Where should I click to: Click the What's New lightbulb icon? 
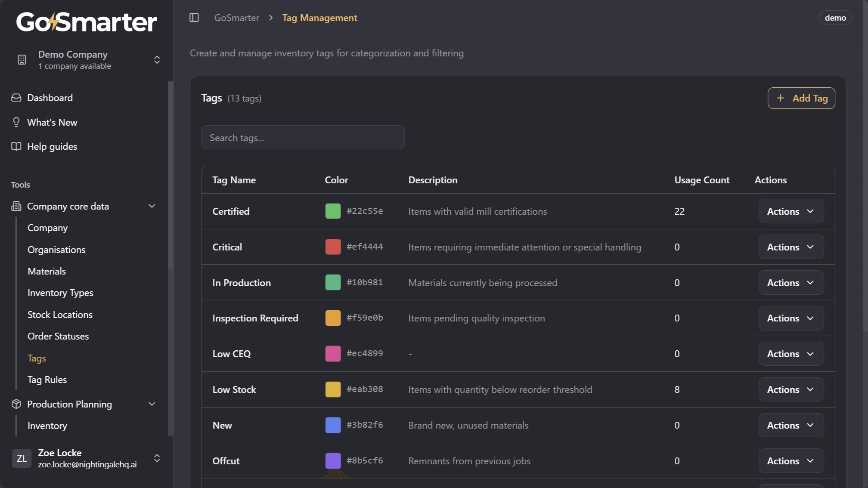15,122
